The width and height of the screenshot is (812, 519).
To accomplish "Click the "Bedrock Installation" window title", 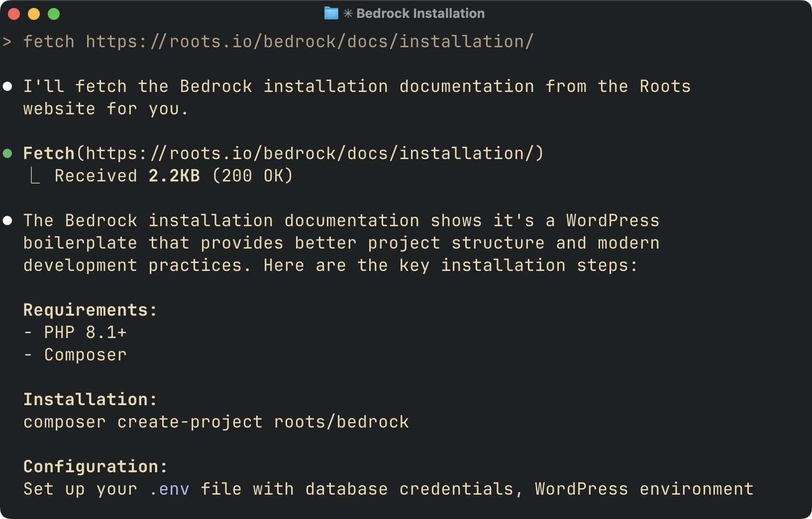I will [420, 13].
